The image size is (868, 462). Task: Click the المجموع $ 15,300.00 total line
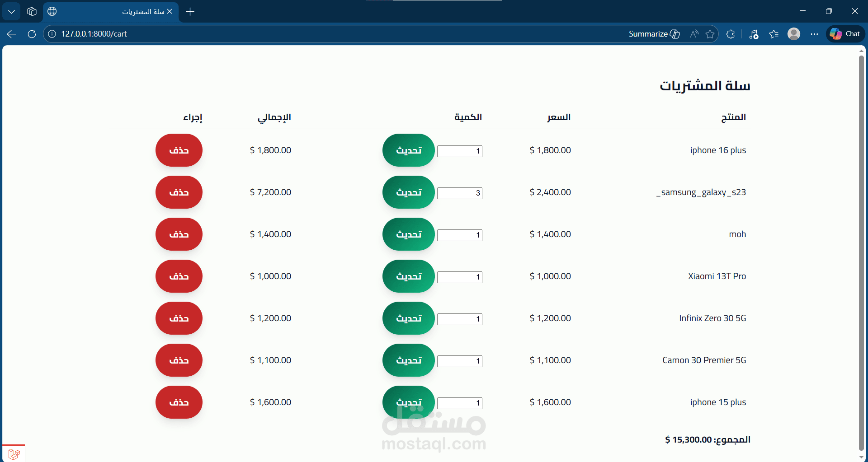tap(708, 440)
